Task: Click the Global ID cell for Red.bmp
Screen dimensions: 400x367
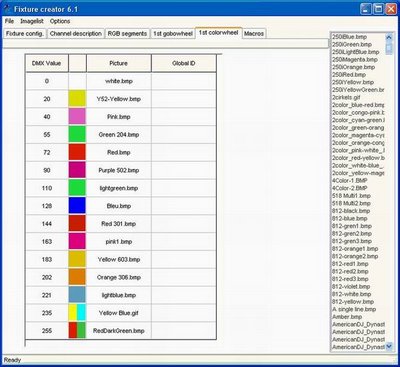Action: click(184, 152)
